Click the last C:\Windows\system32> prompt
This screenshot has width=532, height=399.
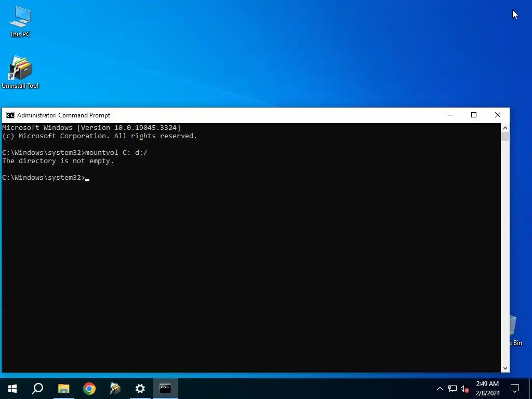(44, 178)
